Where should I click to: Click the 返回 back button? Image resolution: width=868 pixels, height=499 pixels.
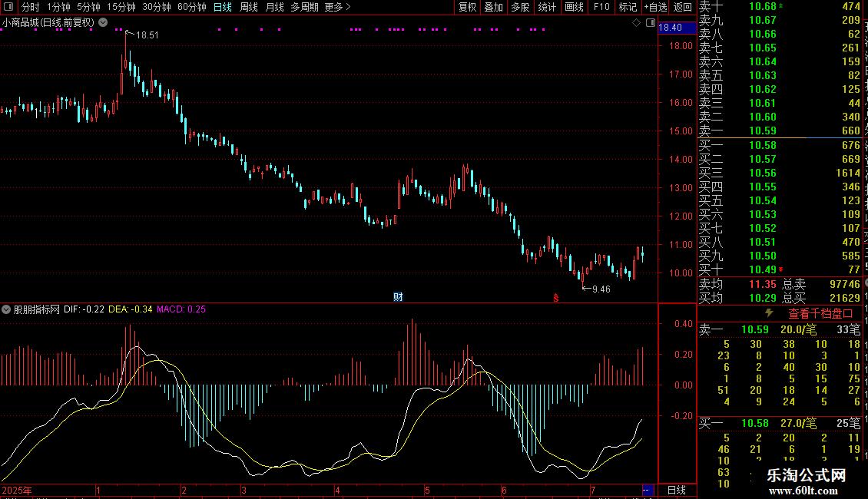[683, 7]
